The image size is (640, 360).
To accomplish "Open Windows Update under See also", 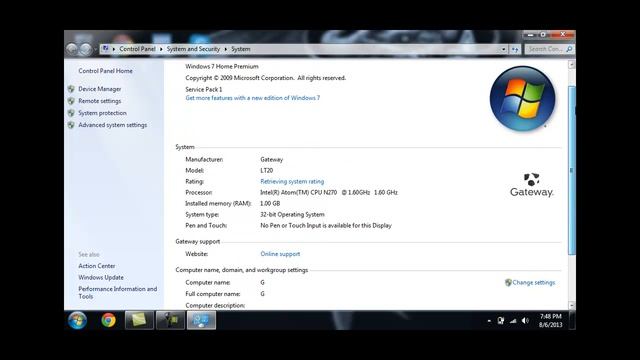I will [101, 278].
